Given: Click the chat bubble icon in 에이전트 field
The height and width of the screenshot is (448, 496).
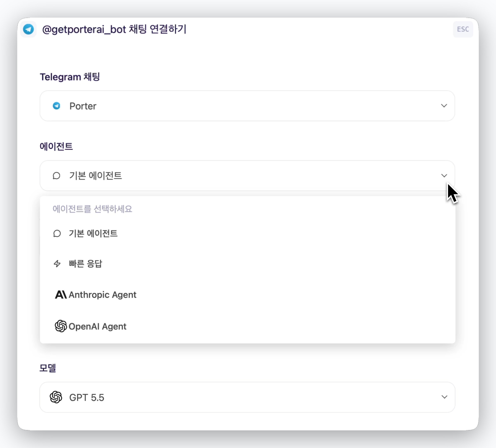Looking at the screenshot, I should [57, 175].
